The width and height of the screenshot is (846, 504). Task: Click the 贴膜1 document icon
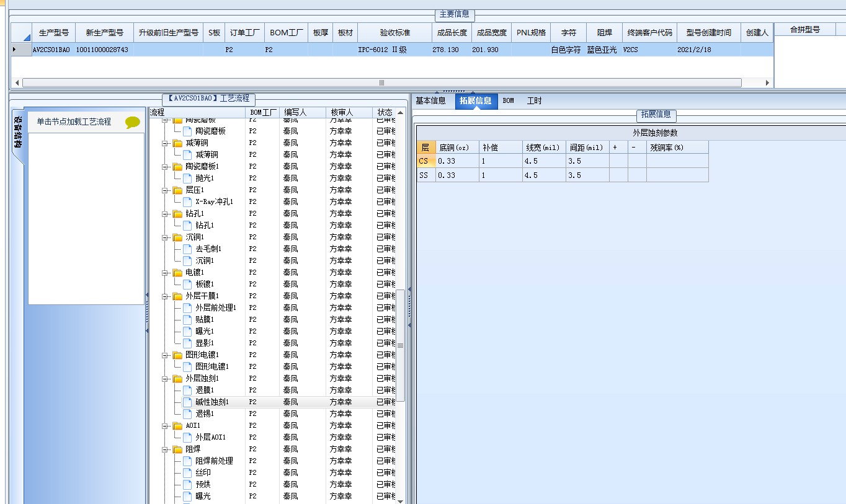[x=188, y=320]
